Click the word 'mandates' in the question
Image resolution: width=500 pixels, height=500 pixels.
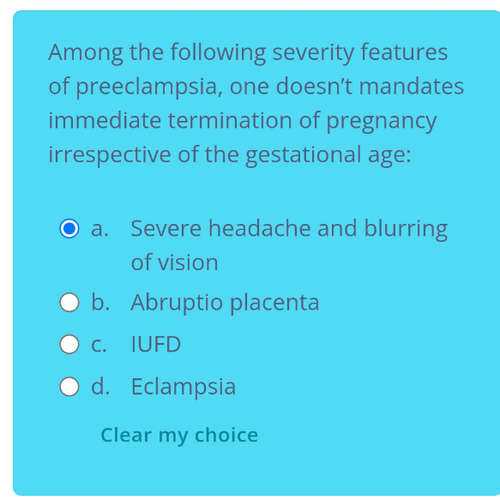point(411,86)
